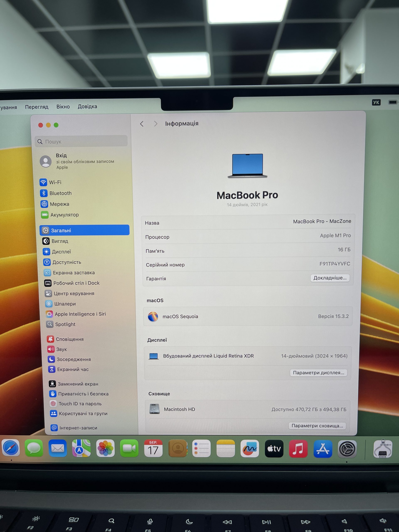
Task: Switch keyboard input via УК indicator
Action: click(x=376, y=102)
